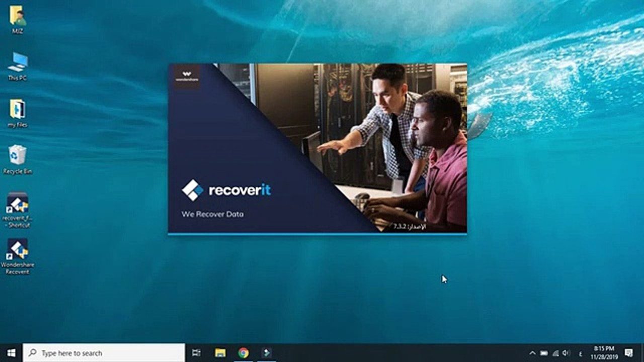This screenshot has width=644, height=362.
Task: Click the recoverit logo on splash screen
Action: (x=226, y=190)
